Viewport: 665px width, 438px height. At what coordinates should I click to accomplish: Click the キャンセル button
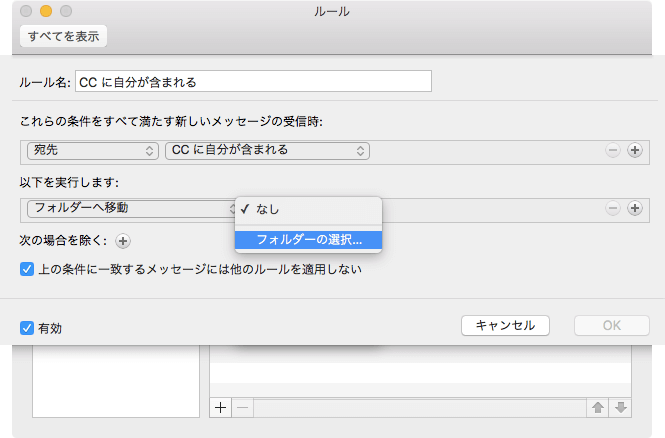tap(505, 326)
